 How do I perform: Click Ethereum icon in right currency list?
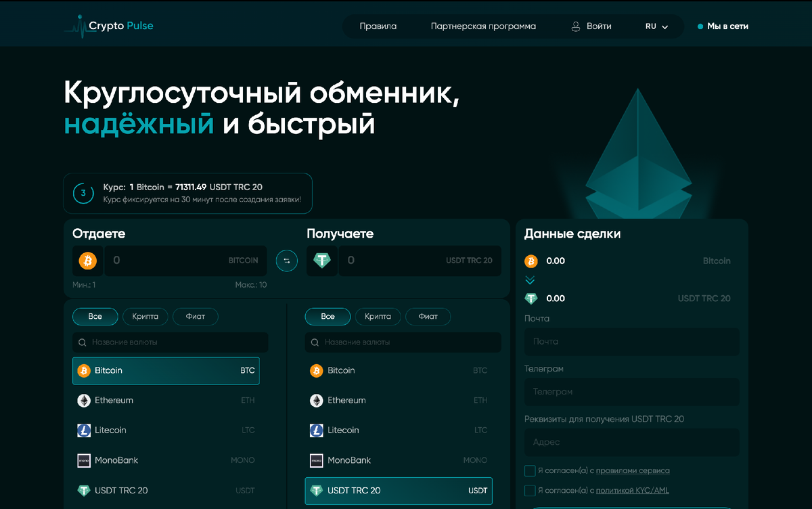[x=316, y=401]
